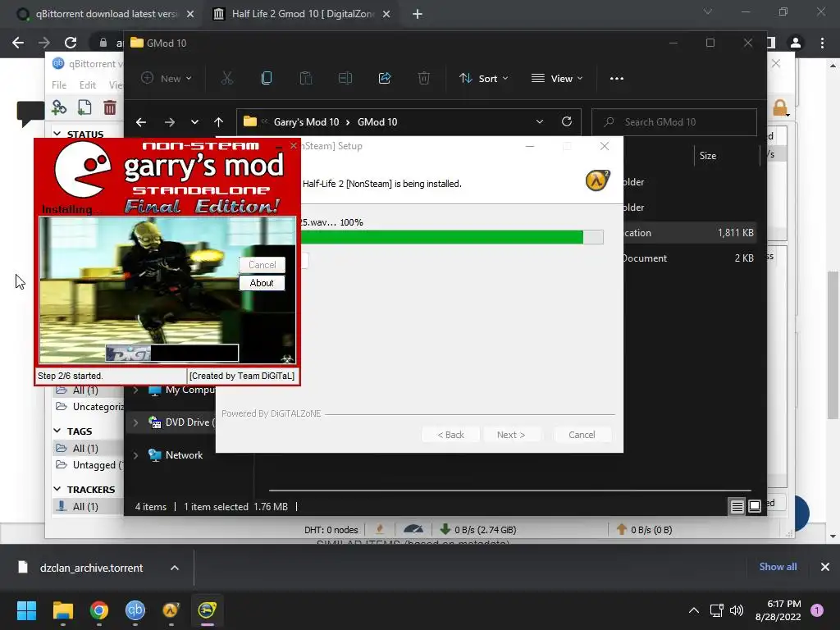Click About button in Garry's Mod installer

[262, 283]
